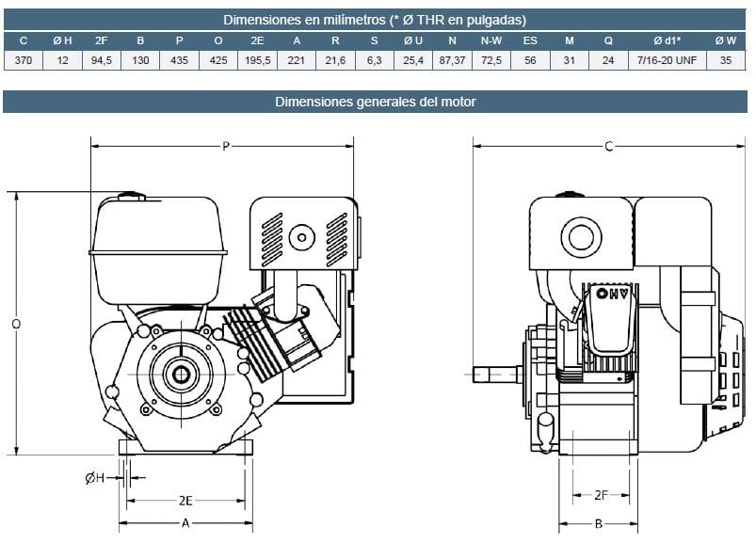The width and height of the screenshot is (756, 543).
Task: Click the value cell '87,37'
Action: click(x=452, y=61)
